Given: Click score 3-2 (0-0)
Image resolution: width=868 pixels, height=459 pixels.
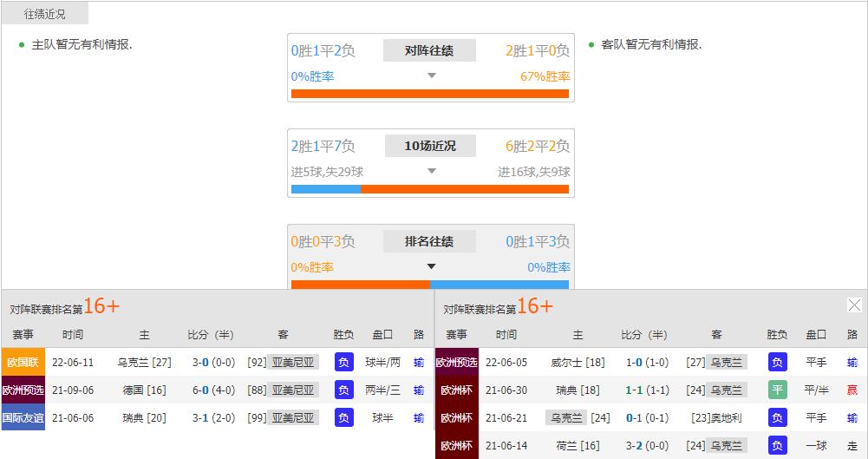Looking at the screenshot, I should click(x=647, y=445).
